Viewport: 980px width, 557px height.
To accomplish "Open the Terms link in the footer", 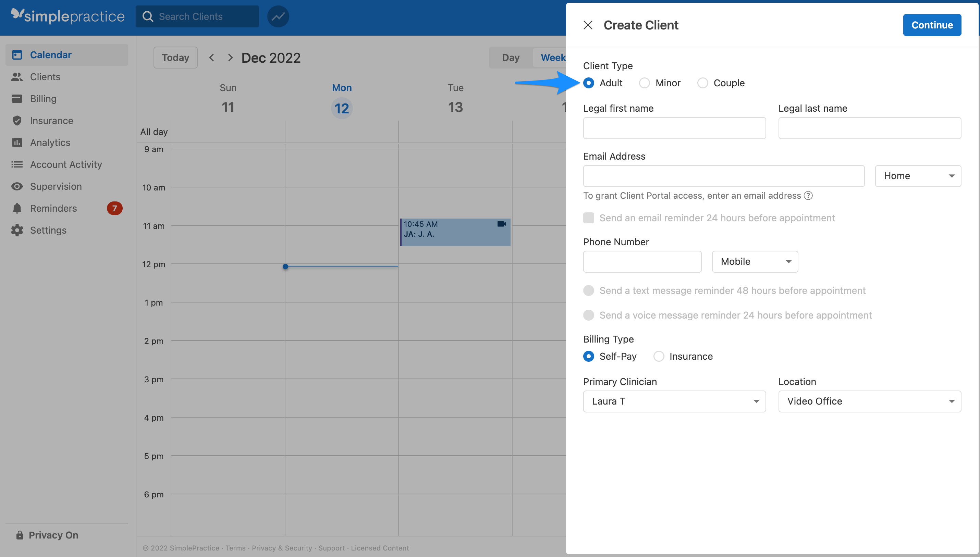I will click(236, 548).
